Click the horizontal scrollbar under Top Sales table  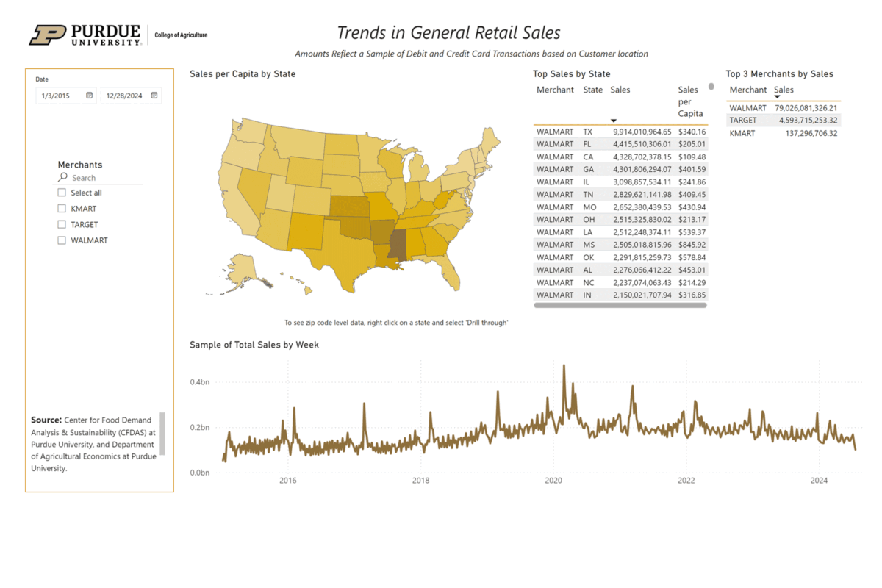point(620,304)
